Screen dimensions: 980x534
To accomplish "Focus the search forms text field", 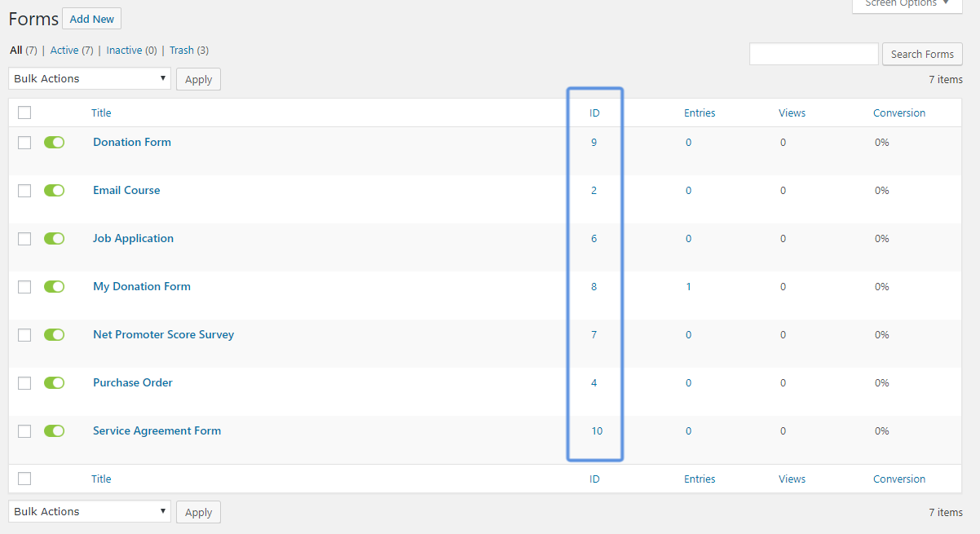I will point(813,54).
